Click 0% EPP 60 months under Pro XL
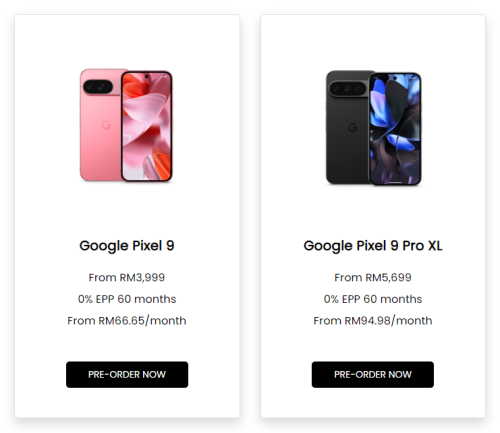The height and width of the screenshot is (433, 500). coord(373,299)
